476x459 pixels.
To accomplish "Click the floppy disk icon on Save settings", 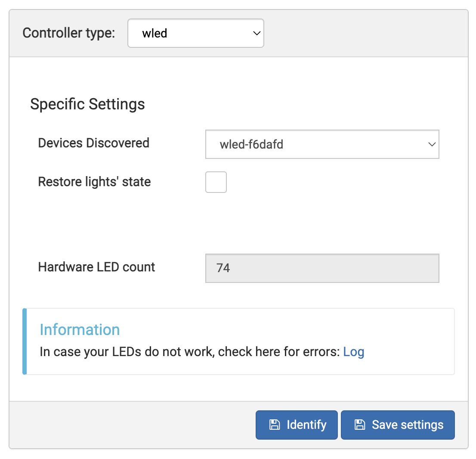I will point(359,425).
